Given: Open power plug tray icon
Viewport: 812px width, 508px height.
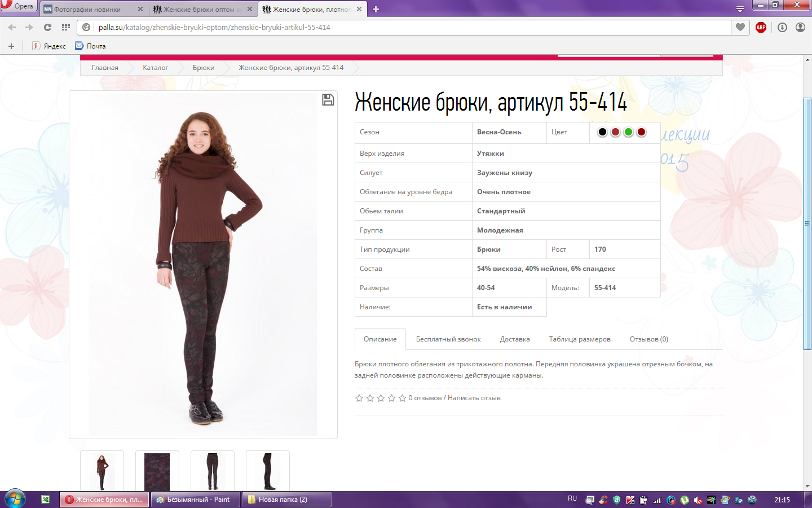Looking at the screenshot, I should coord(643,500).
